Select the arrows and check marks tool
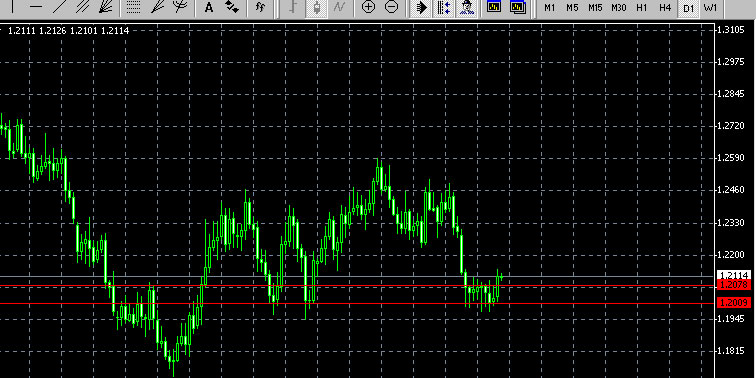This screenshot has width=756, height=378. pos(232,7)
